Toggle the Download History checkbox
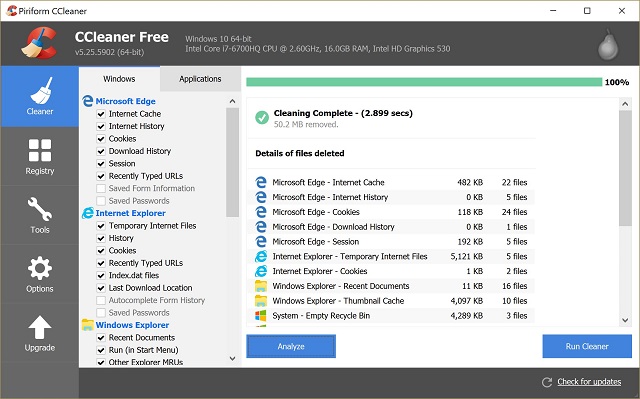 point(101,151)
